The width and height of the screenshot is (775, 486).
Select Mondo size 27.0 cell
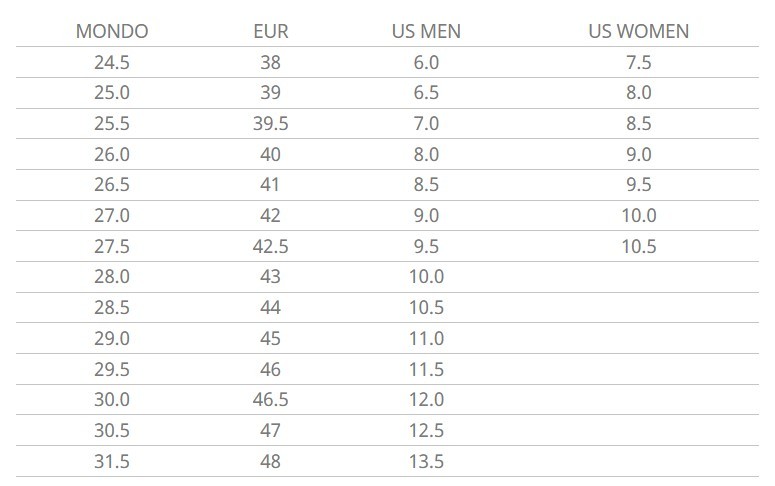click(x=112, y=216)
